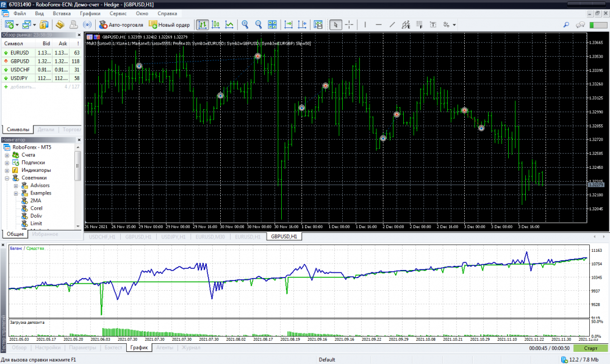610x364 pixels.
Task: Open the EURUSD,M30 chart tab
Action: 210,237
